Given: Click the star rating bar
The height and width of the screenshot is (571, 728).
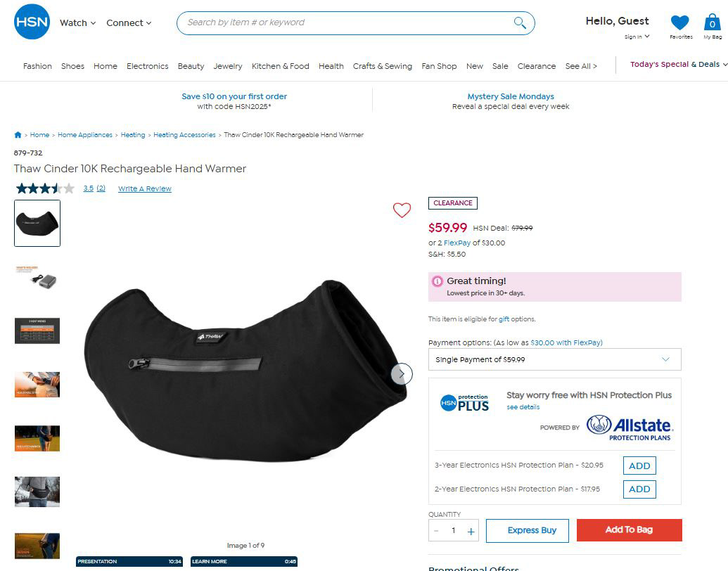Looking at the screenshot, I should tap(45, 188).
